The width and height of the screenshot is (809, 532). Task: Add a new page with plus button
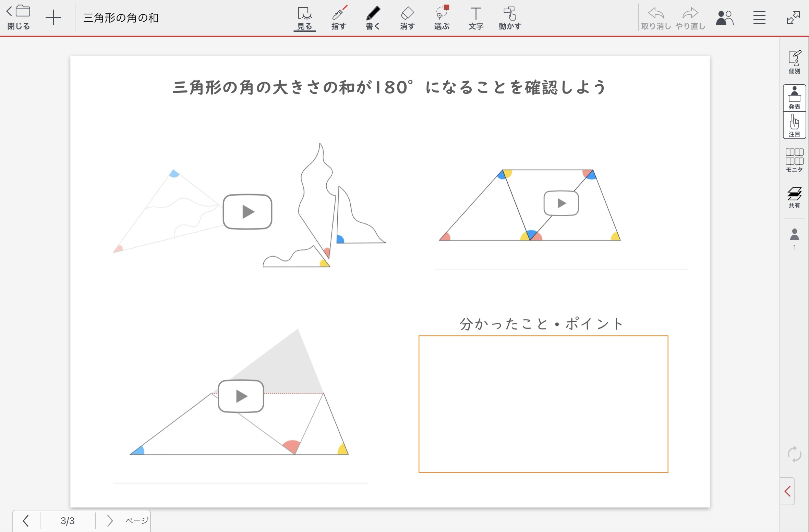coord(53,18)
